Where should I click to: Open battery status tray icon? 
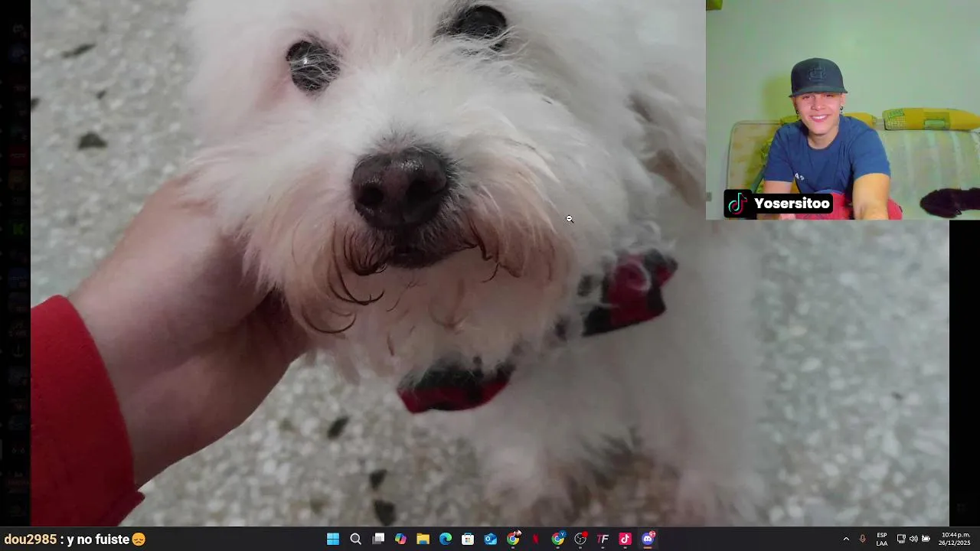point(926,539)
